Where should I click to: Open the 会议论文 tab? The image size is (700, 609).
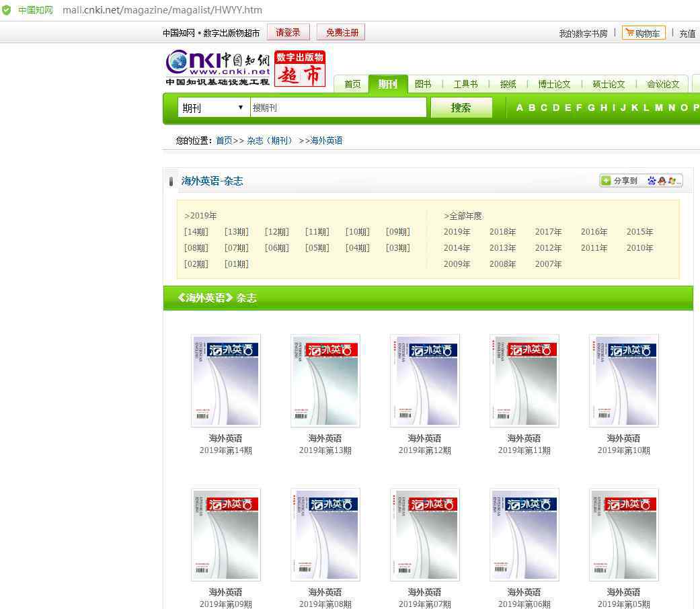[663, 84]
